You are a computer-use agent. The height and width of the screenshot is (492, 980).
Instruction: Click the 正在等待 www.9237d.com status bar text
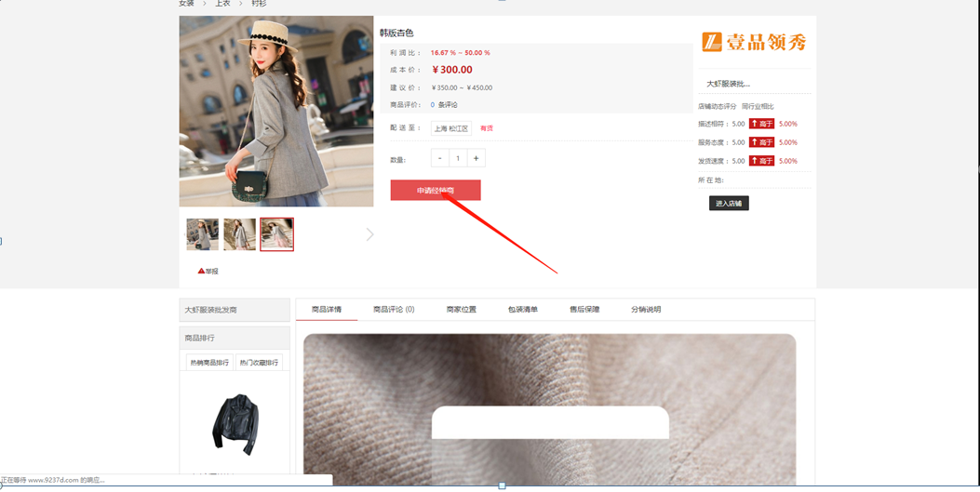52,480
